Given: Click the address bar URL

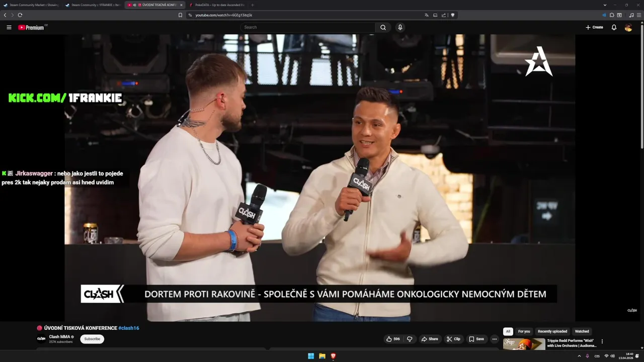Looking at the screenshot, I should (224, 15).
